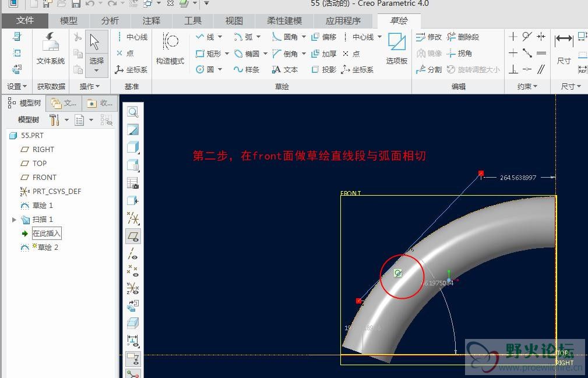Click the Corner (拐角) trim tool
Screen dimensions: 588x378
pyautogui.click(x=459, y=53)
